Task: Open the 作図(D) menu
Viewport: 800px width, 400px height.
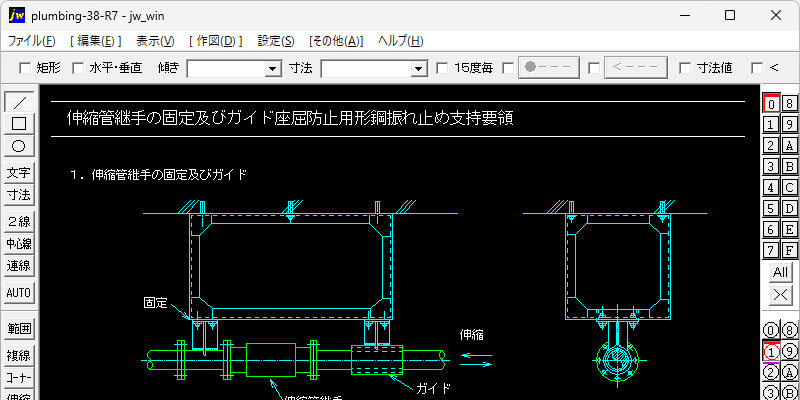Action: pos(215,41)
